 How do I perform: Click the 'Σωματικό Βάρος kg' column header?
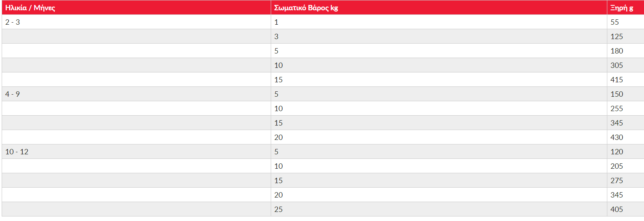(439, 8)
